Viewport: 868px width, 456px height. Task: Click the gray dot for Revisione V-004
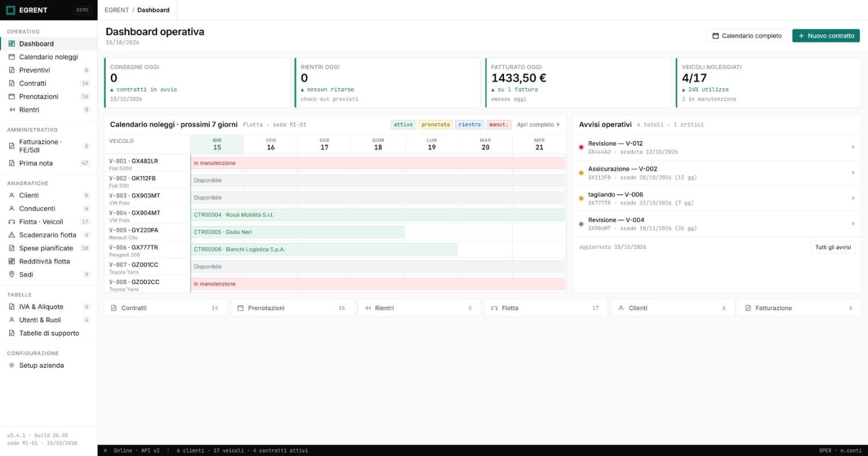coord(581,224)
